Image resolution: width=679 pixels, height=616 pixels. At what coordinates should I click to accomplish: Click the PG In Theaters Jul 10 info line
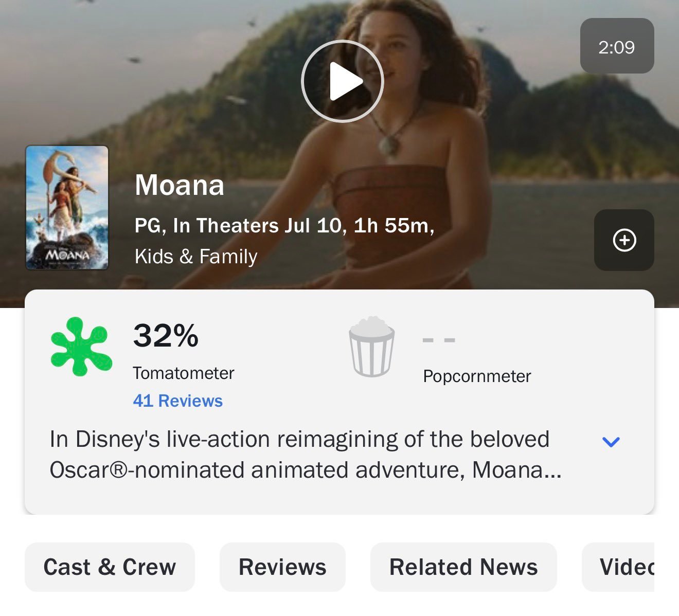tap(284, 225)
